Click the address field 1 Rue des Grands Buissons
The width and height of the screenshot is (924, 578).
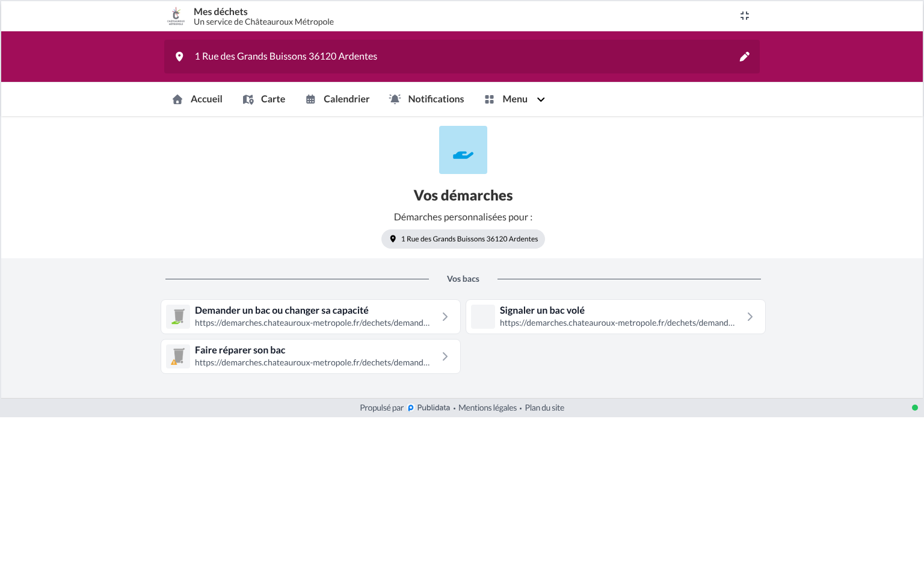(x=462, y=57)
